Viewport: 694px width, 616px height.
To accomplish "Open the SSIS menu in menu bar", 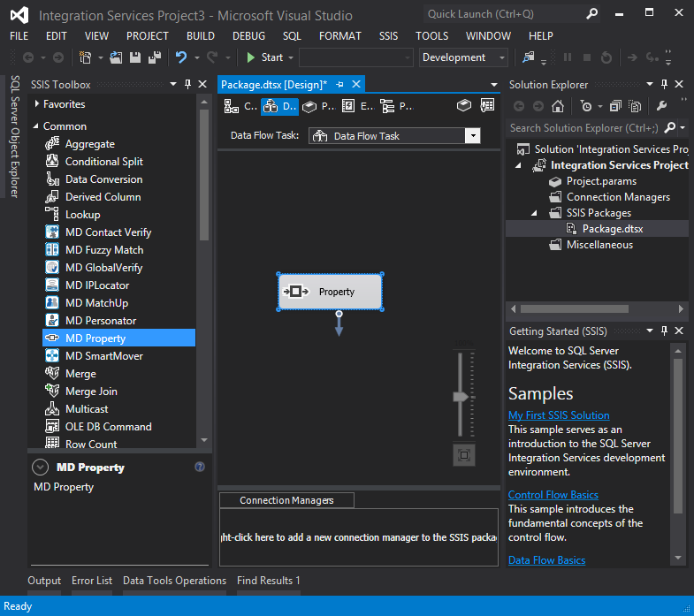I will 388,36.
